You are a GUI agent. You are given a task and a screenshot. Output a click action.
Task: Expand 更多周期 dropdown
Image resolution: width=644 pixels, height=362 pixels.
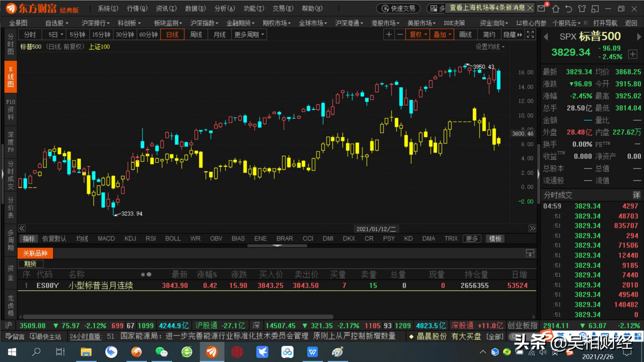pos(249,34)
